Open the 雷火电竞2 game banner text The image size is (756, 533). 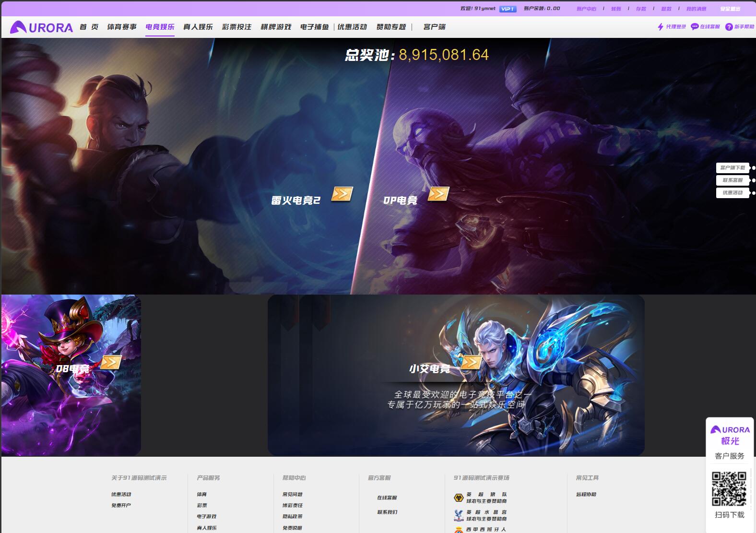295,201
